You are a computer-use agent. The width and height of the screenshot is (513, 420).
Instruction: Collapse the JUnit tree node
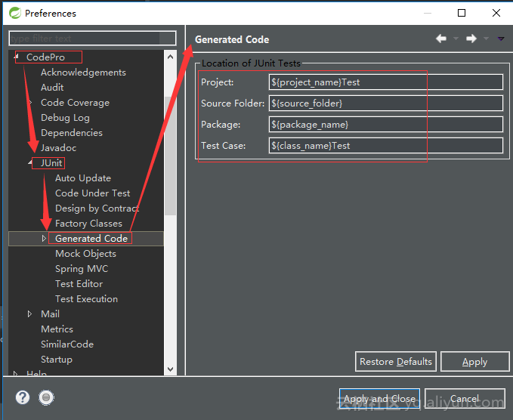tap(30, 162)
